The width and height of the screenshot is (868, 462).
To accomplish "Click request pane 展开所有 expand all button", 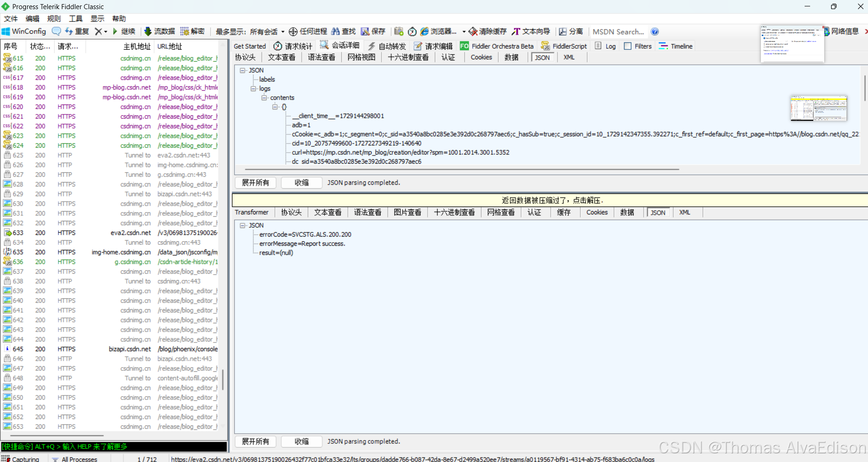I will click(x=256, y=182).
